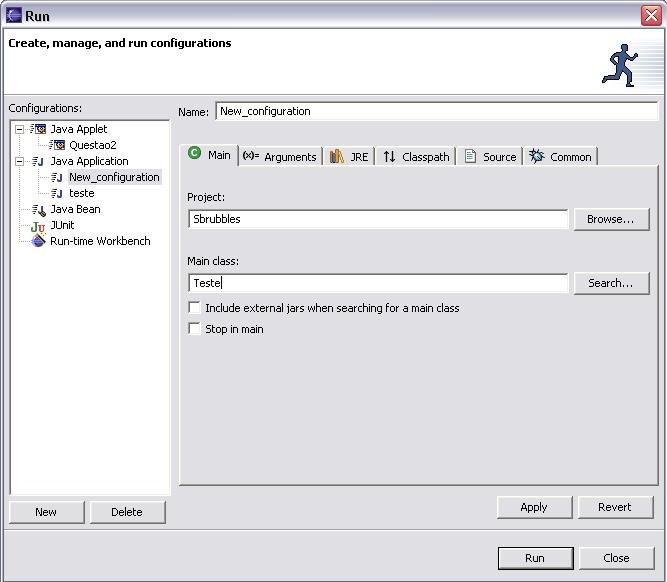Click the teste launch configuration icon
The image size is (667, 582).
(57, 194)
